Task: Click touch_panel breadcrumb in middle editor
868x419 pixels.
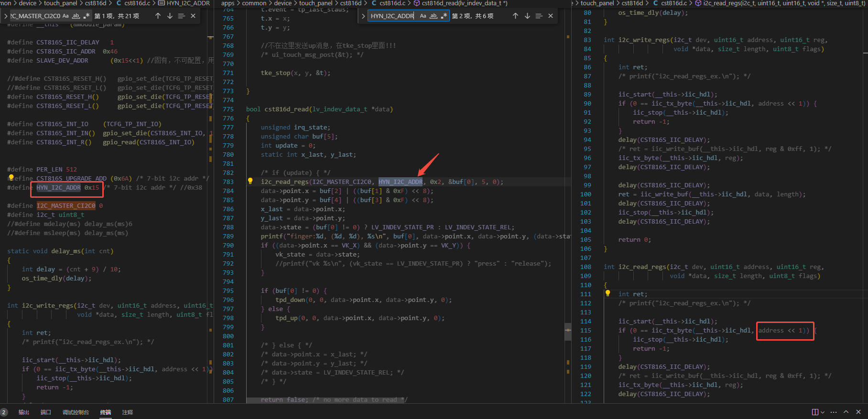Action: click(x=315, y=3)
